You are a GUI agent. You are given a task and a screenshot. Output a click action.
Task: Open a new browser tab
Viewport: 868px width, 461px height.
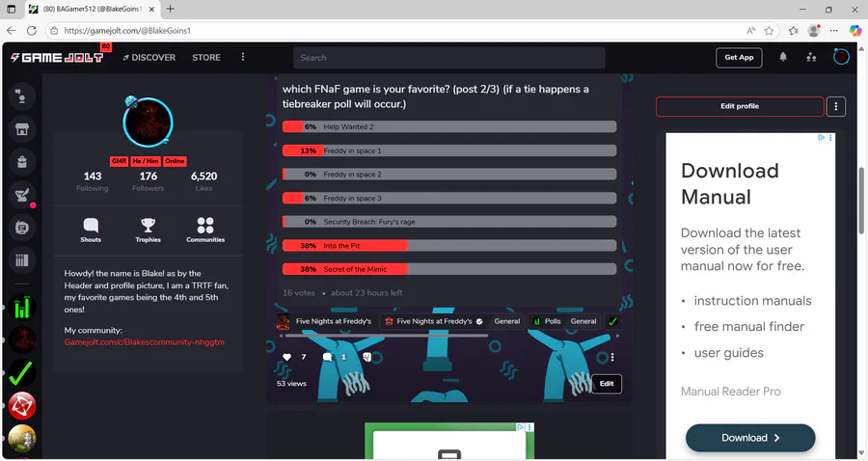click(x=170, y=9)
